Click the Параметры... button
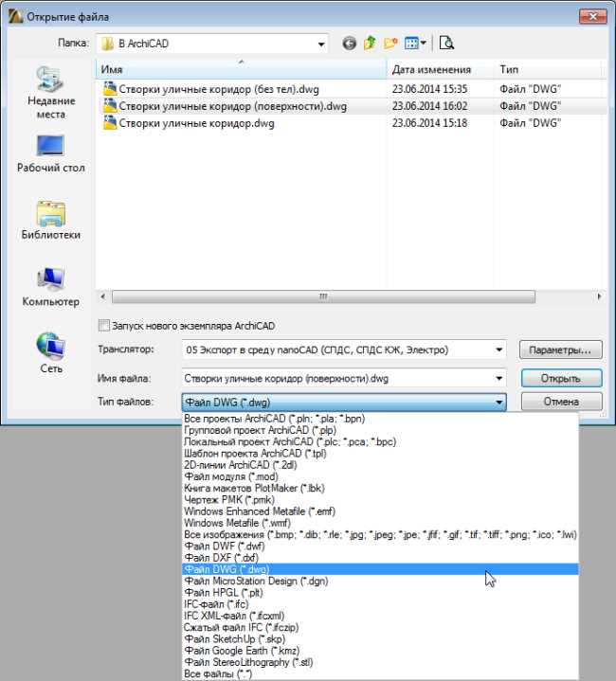Screen dimensions: 616x681 coord(560,349)
